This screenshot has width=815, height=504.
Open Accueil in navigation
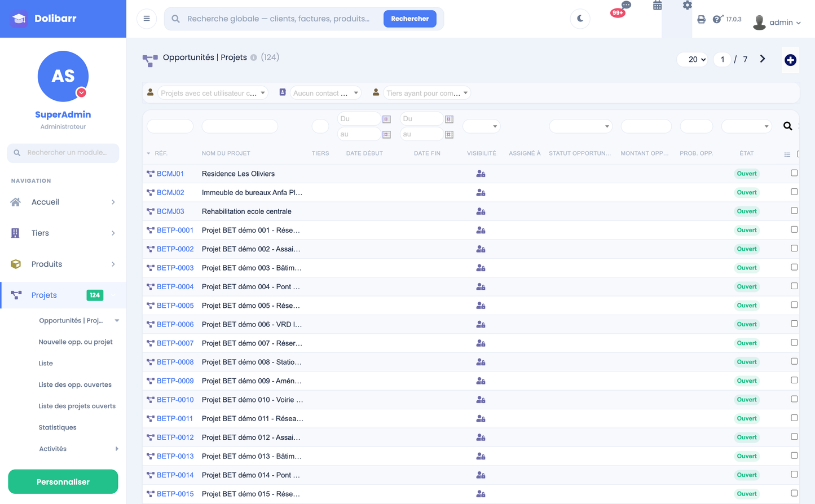point(63,202)
